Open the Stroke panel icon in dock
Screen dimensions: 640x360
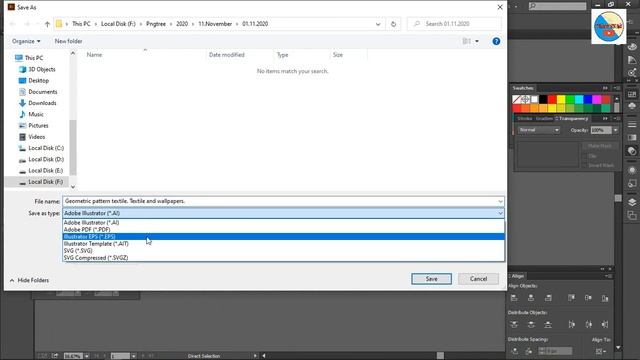coord(632,124)
